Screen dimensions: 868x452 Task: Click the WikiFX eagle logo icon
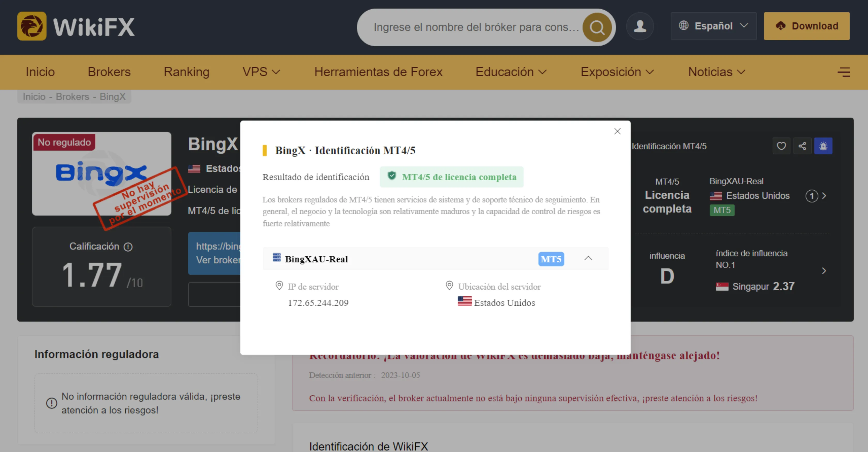click(32, 26)
